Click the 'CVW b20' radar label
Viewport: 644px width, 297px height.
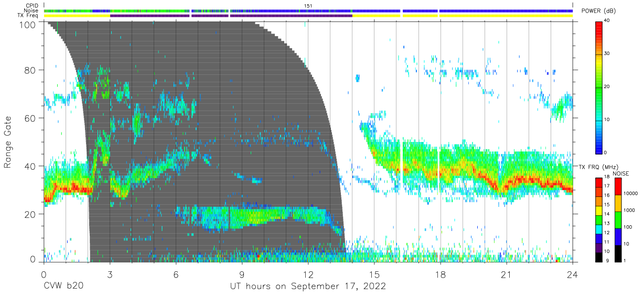click(64, 286)
